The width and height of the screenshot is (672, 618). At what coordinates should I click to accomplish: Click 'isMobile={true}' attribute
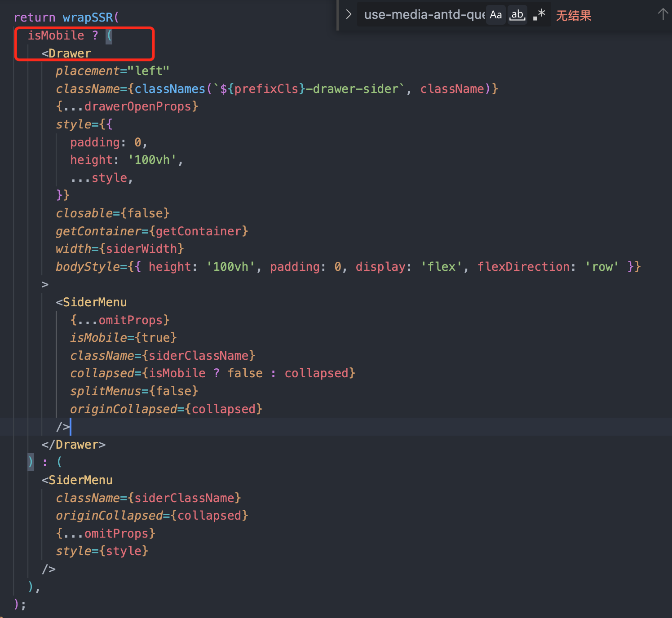click(124, 338)
